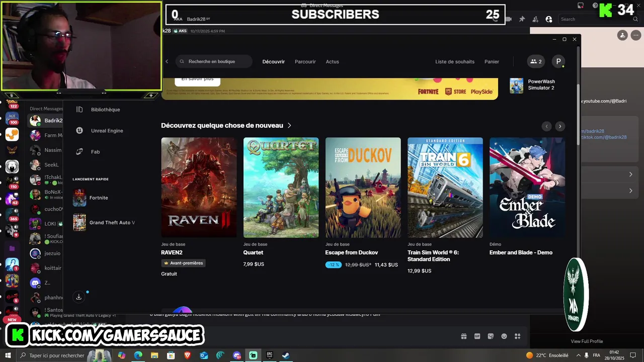Click the friend action icon in Discord profile
This screenshot has width=644, height=362.
623,35
